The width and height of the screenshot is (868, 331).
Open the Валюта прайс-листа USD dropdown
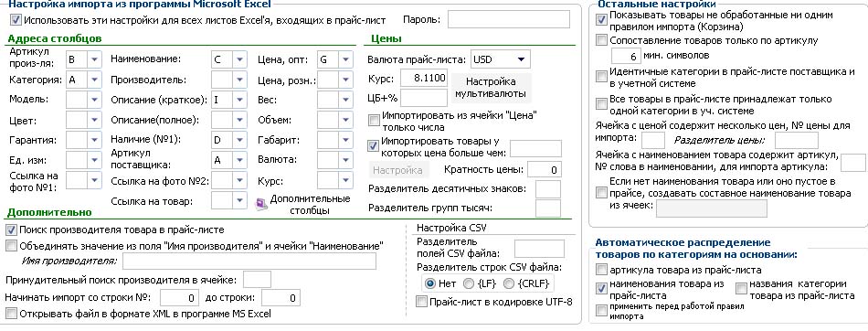(x=521, y=59)
